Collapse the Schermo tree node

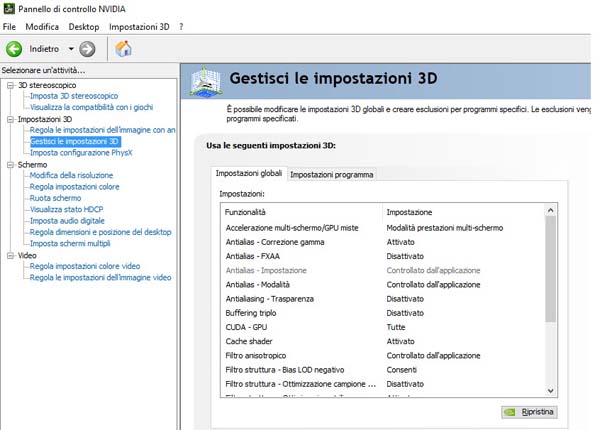click(10, 165)
